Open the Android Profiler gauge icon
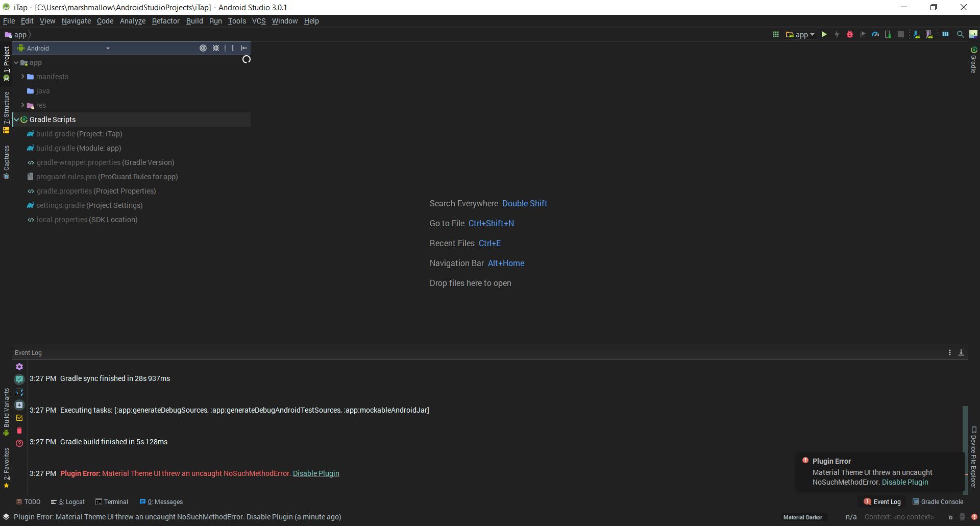This screenshot has height=526, width=980. [x=875, y=34]
